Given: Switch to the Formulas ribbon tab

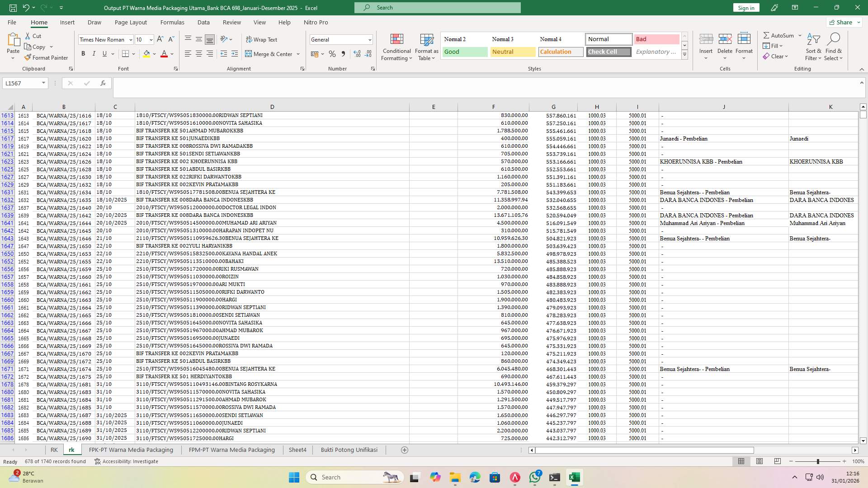Looking at the screenshot, I should [x=172, y=22].
